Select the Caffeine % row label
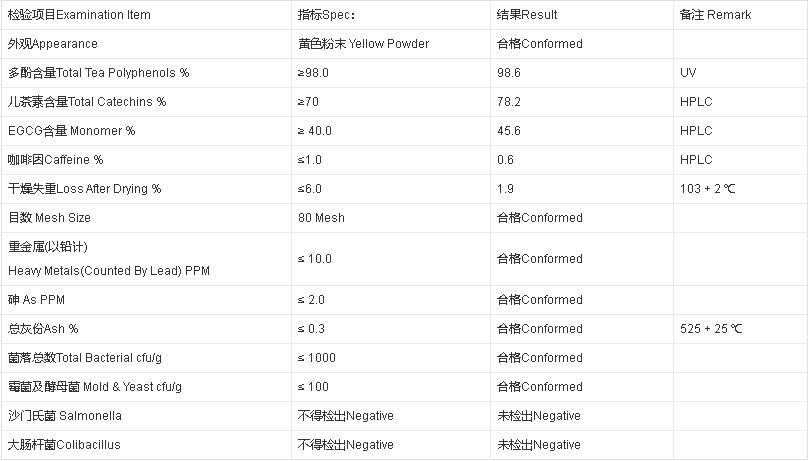 tap(55, 160)
